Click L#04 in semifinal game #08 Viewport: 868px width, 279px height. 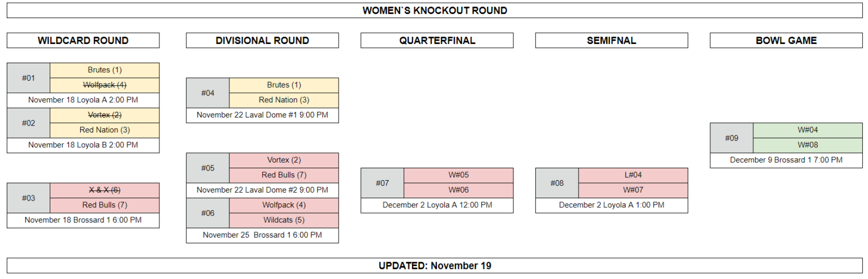[633, 175]
